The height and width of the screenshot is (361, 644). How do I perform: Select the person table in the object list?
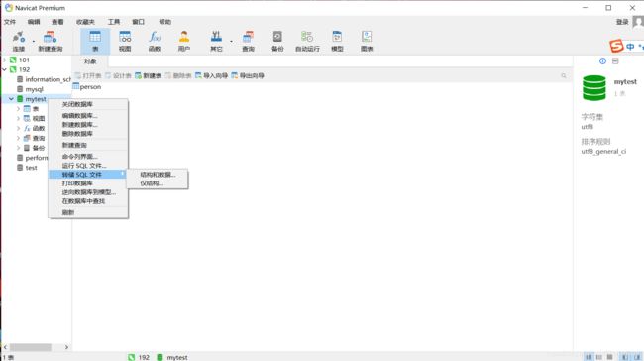point(87,86)
